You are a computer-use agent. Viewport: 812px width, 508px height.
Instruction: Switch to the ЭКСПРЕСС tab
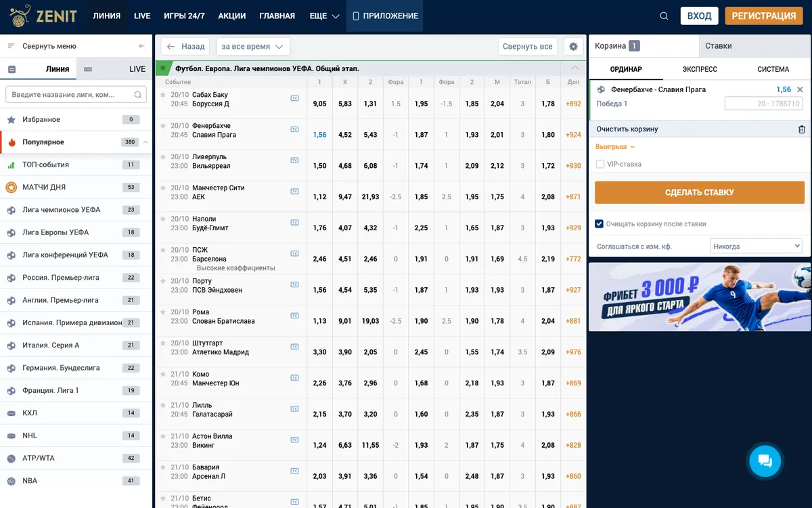coord(700,69)
